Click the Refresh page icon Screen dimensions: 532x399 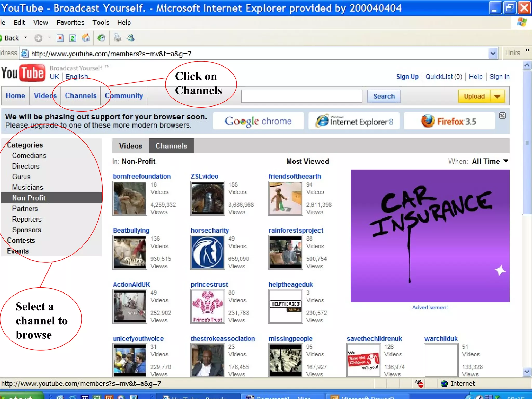pos(73,38)
